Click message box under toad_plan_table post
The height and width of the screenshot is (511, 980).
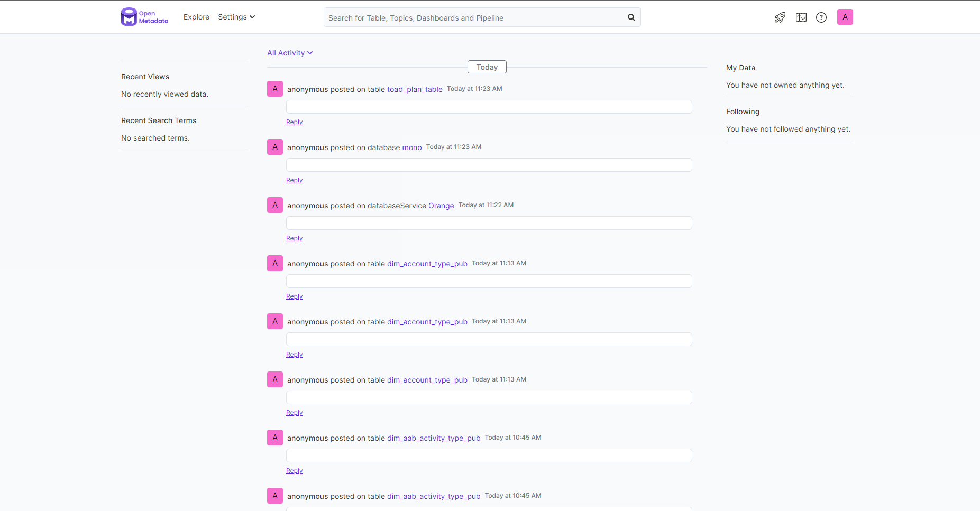[489, 107]
